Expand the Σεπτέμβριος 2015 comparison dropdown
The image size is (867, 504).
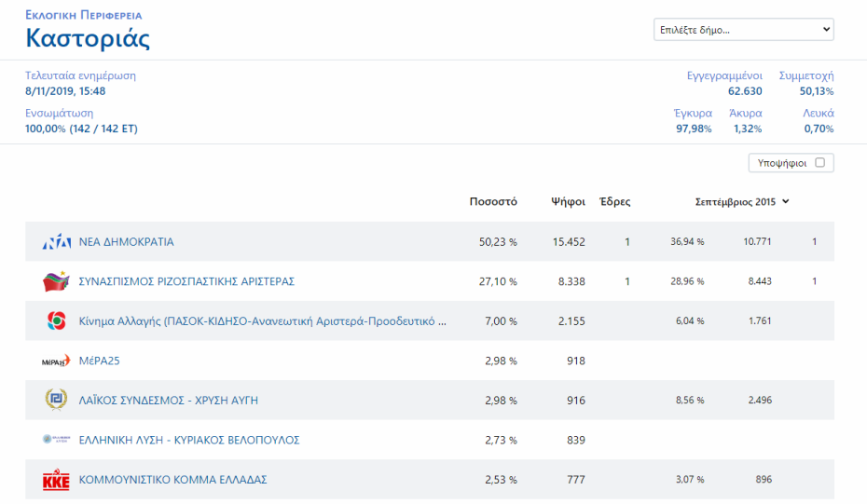click(742, 201)
